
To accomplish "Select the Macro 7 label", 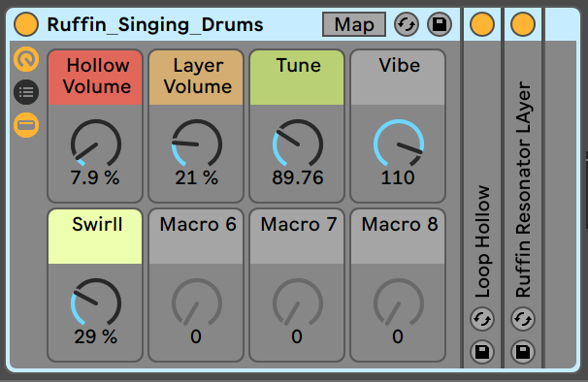I will 297,237.
